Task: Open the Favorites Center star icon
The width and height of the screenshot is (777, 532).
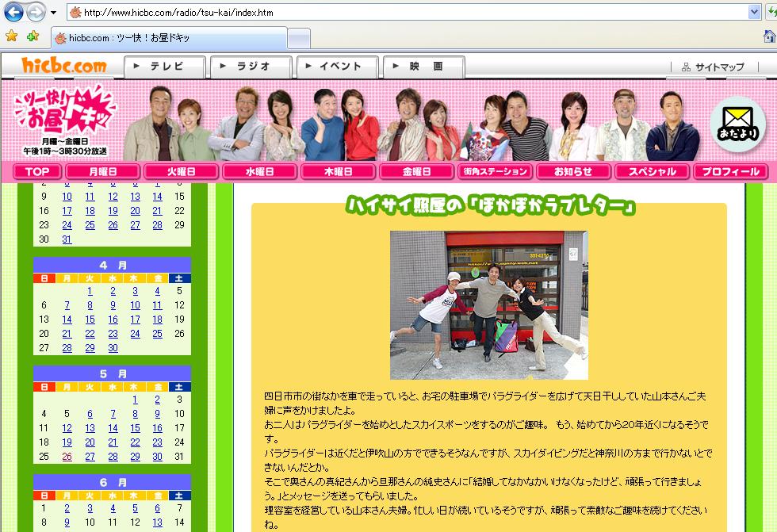Action: pos(11,36)
